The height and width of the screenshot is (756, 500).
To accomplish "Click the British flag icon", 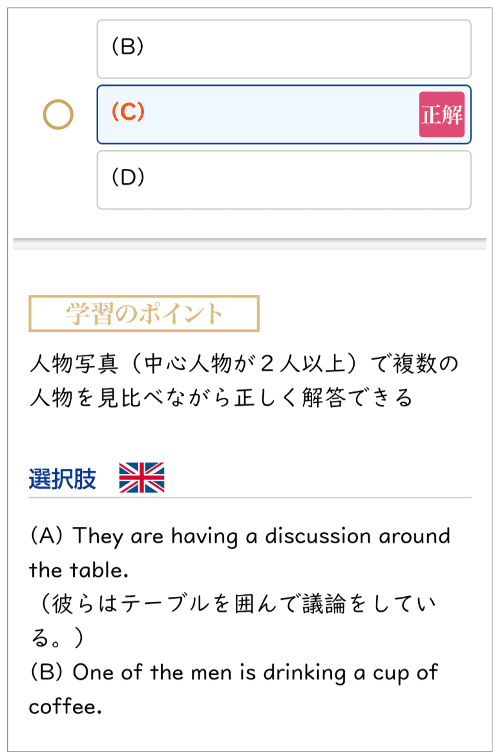I will pos(142,478).
